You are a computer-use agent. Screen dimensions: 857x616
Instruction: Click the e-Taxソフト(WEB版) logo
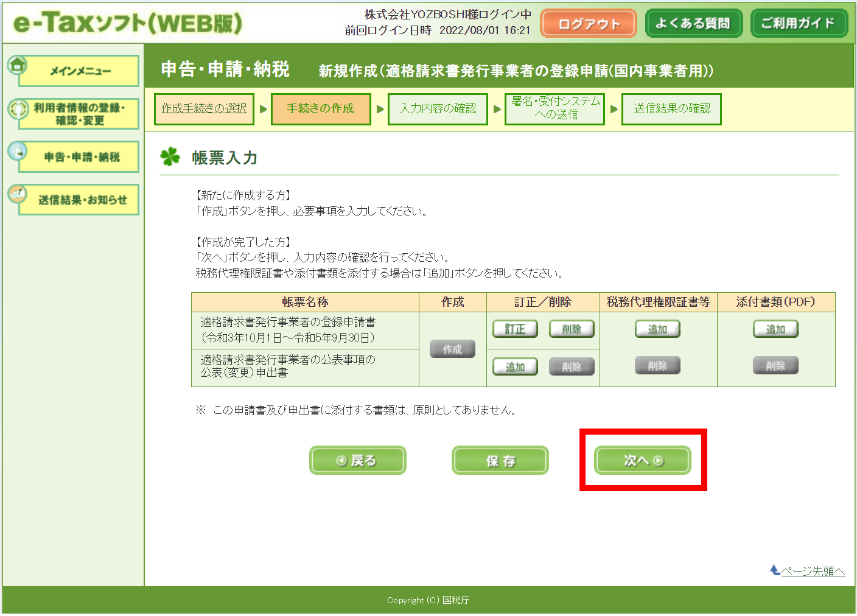click(128, 23)
